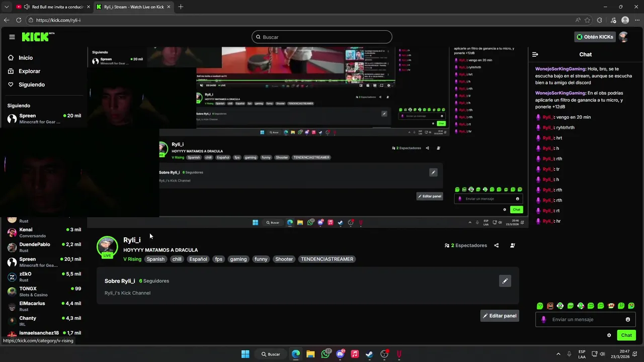Show hidden system tray icons chevron

558,354
